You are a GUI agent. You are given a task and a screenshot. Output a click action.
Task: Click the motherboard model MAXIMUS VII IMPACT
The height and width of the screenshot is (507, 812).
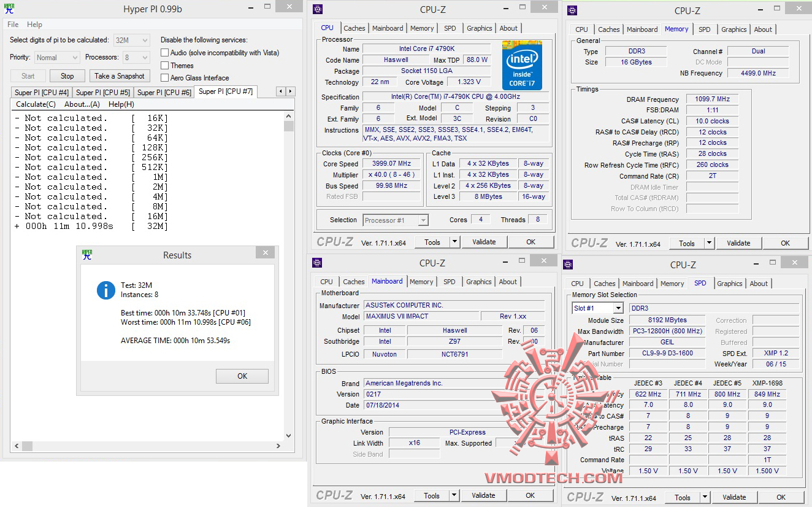tap(421, 316)
